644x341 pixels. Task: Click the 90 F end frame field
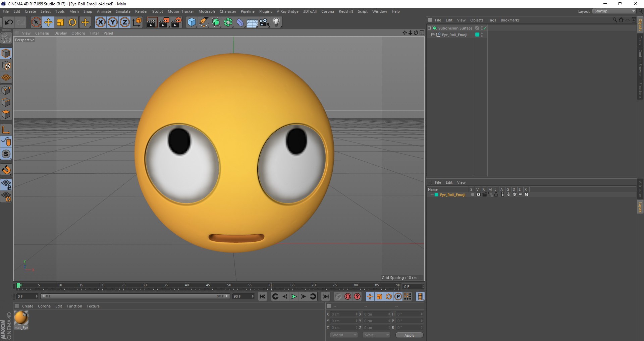pyautogui.click(x=243, y=296)
